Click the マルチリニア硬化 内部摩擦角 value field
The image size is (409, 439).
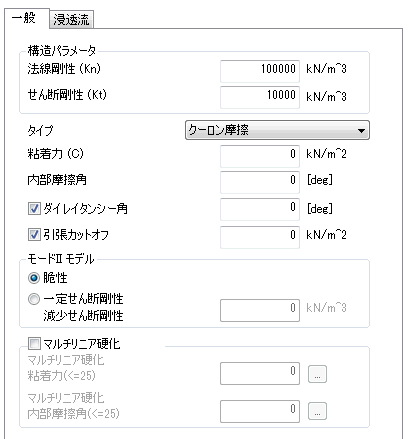click(260, 411)
